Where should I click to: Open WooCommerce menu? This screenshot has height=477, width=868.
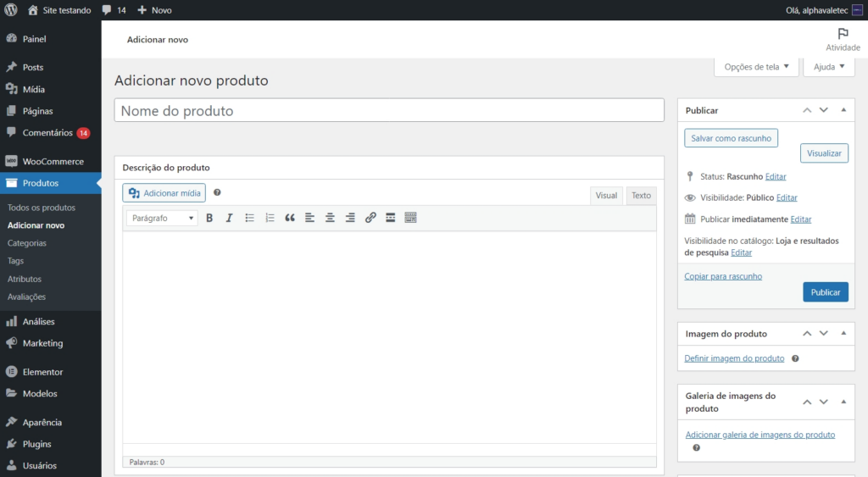click(x=50, y=161)
